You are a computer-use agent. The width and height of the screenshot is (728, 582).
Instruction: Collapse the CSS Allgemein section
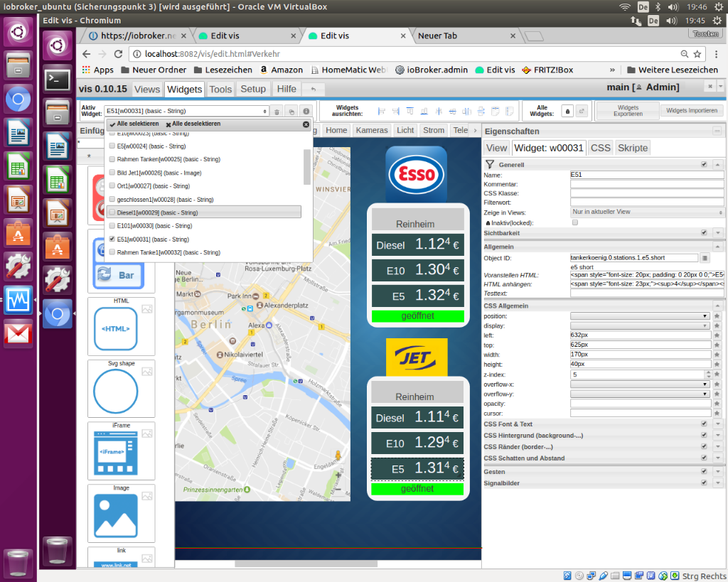pyautogui.click(x=718, y=306)
